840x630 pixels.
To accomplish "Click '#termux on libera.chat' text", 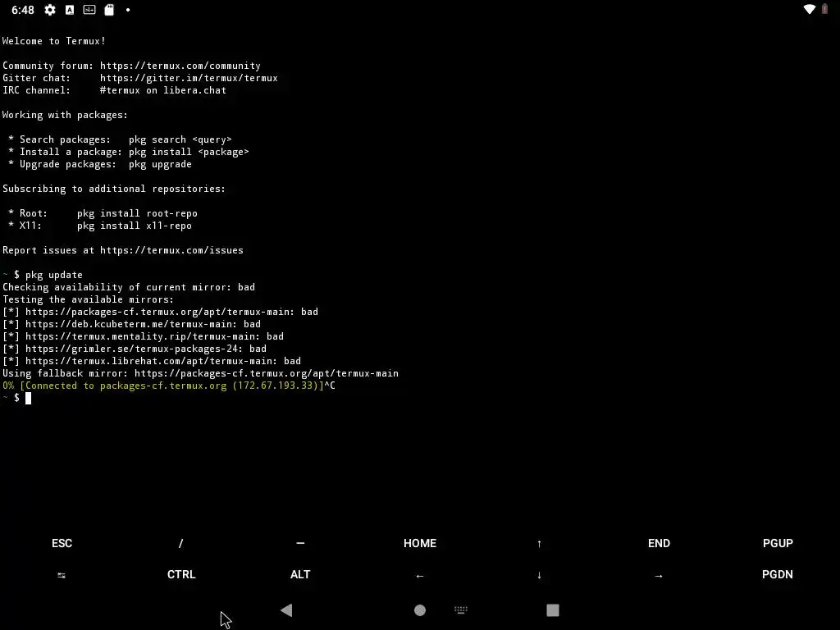I will [163, 90].
